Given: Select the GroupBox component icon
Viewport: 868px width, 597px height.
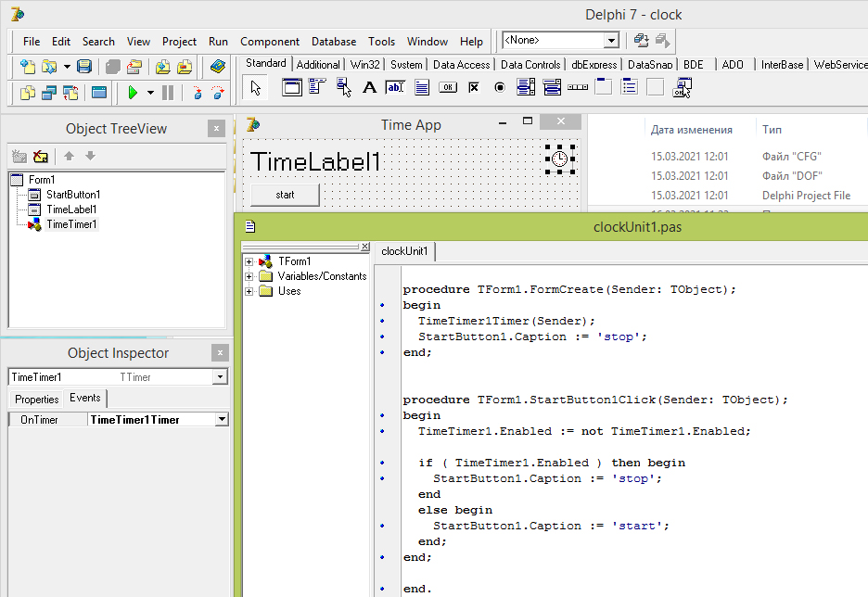Looking at the screenshot, I should 604,87.
